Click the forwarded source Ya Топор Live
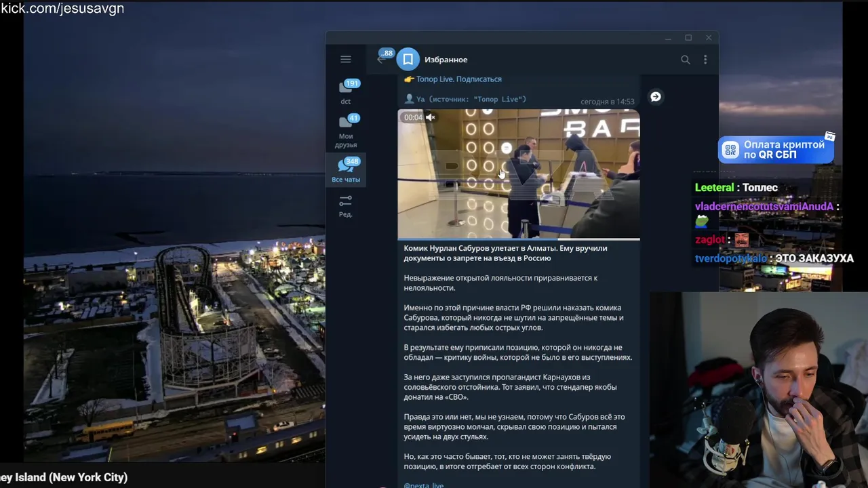The width and height of the screenshot is (868, 488). coord(465,99)
